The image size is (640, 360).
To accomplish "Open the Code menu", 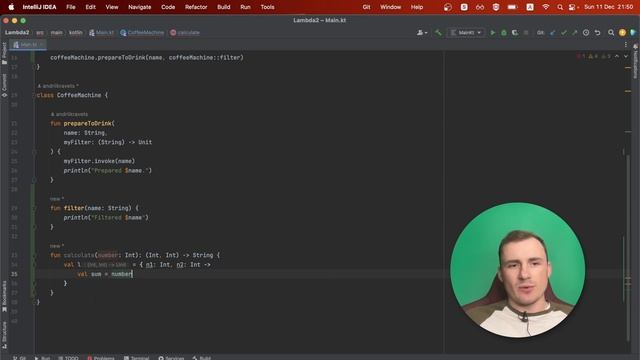I will coord(168,7).
